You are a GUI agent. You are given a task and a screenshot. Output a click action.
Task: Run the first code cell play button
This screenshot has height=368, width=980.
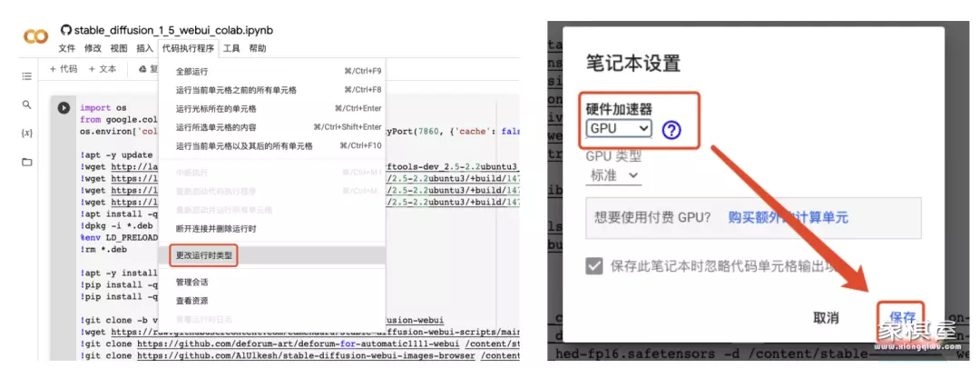pyautogui.click(x=64, y=107)
